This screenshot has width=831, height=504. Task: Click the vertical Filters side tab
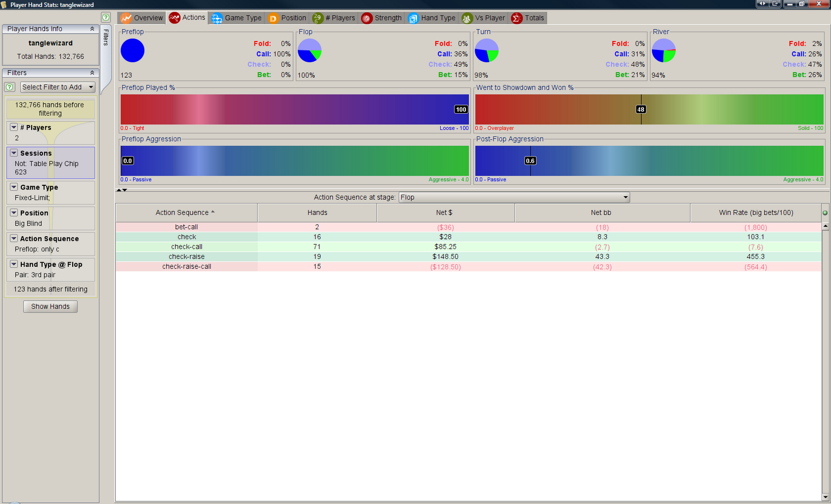(106, 37)
